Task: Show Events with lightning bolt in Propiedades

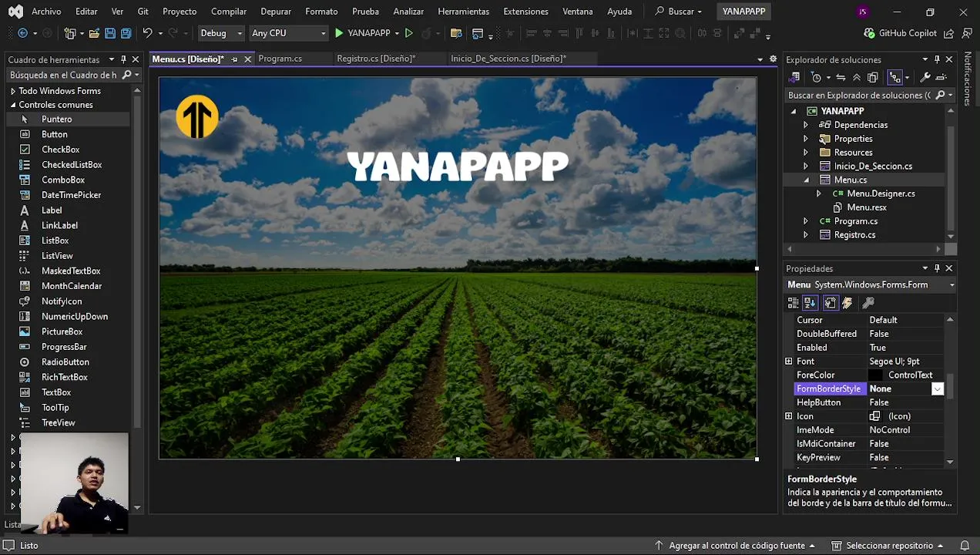Action: point(847,303)
